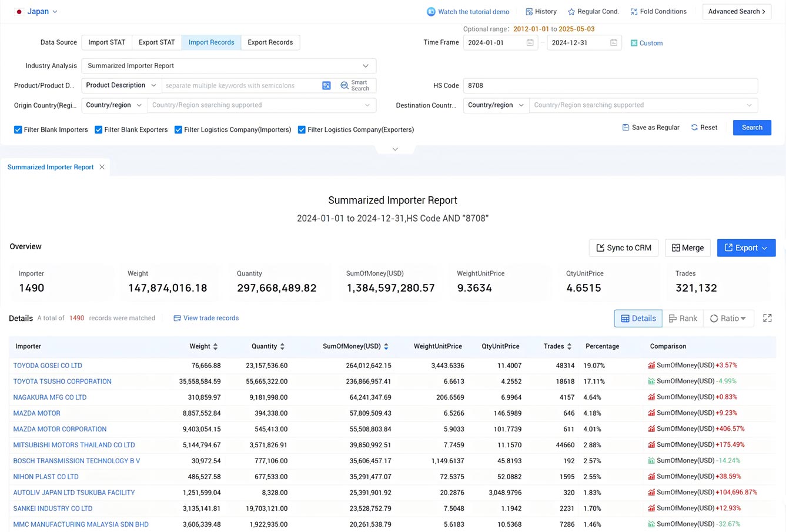786x532 pixels.
Task: Collapse the search conditions panel chevron
Action: pos(395,149)
